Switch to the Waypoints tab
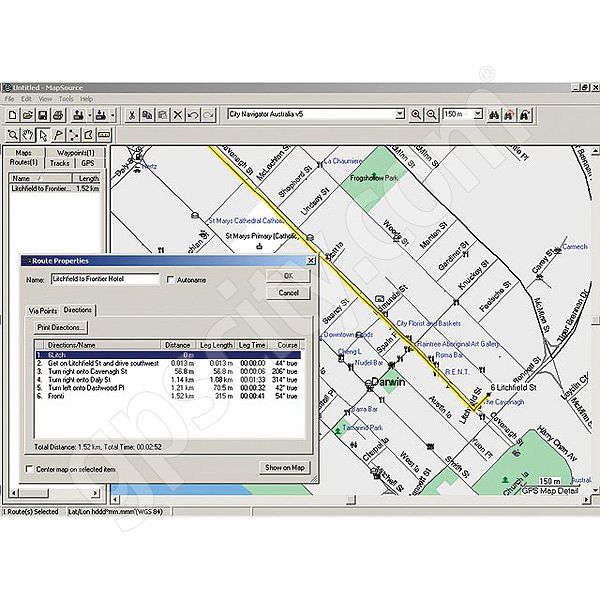This screenshot has height=600, width=600. (76, 152)
